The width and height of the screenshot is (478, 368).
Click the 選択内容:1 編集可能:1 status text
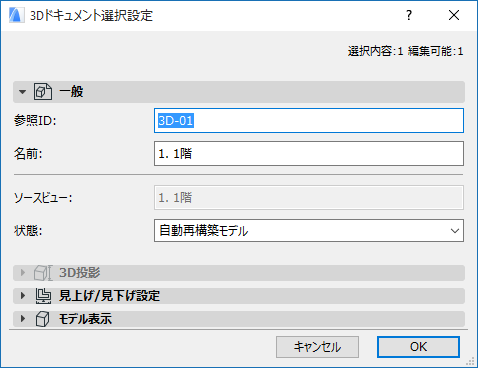[x=405, y=51]
